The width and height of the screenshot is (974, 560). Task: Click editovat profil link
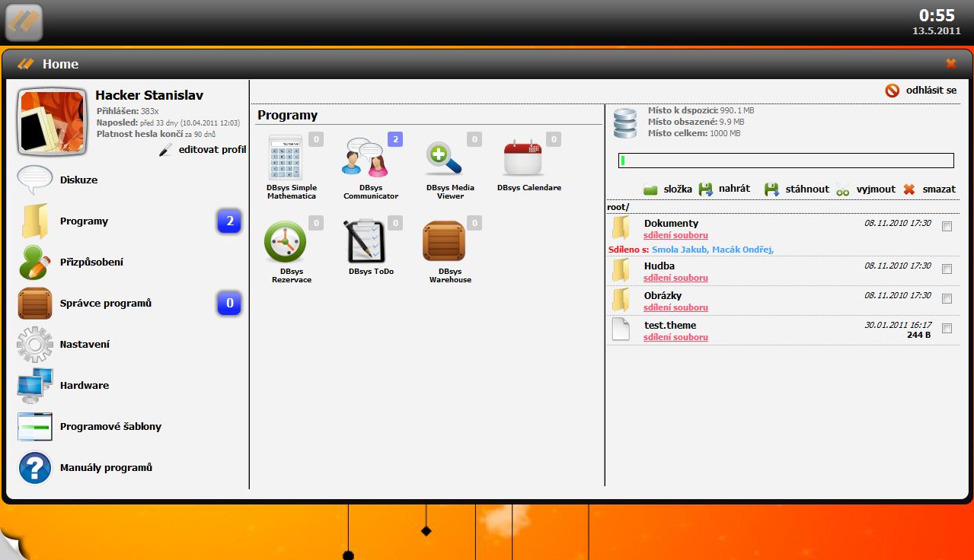click(x=212, y=150)
